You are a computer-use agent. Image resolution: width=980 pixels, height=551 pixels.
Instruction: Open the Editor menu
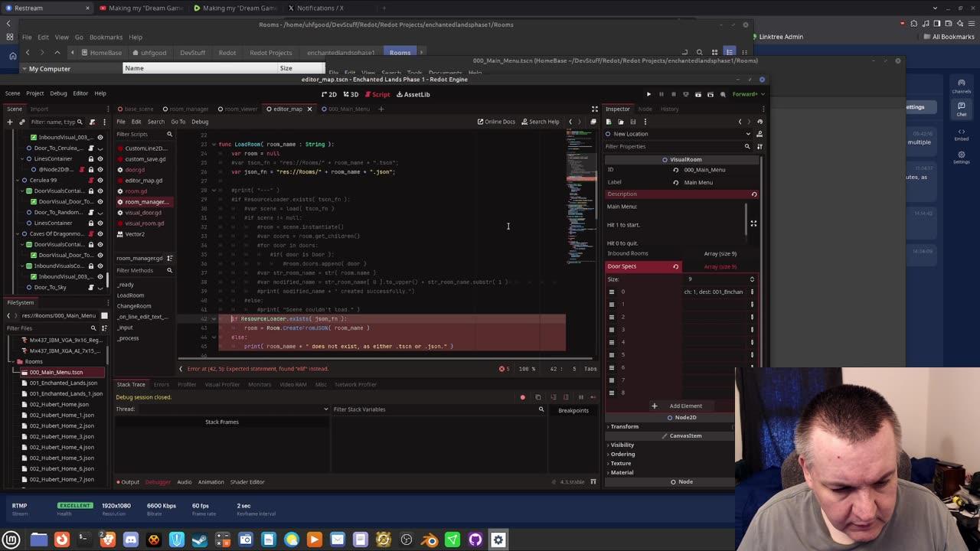80,93
